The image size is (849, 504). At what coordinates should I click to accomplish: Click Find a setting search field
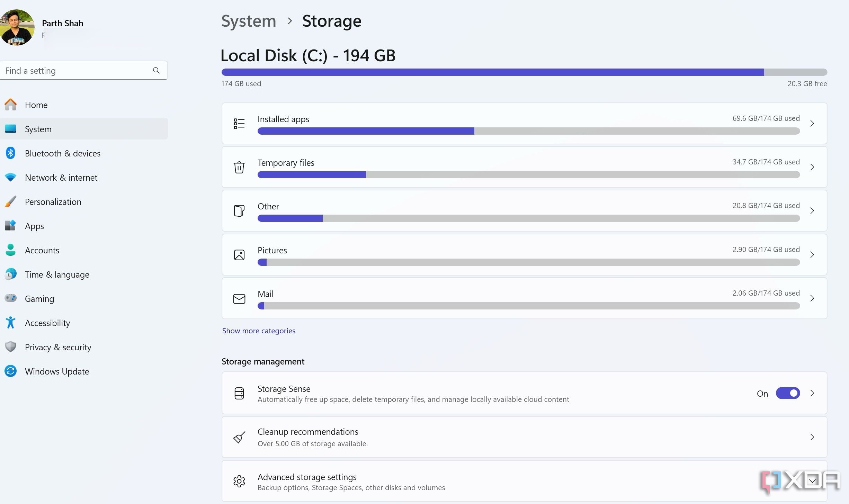(x=83, y=70)
